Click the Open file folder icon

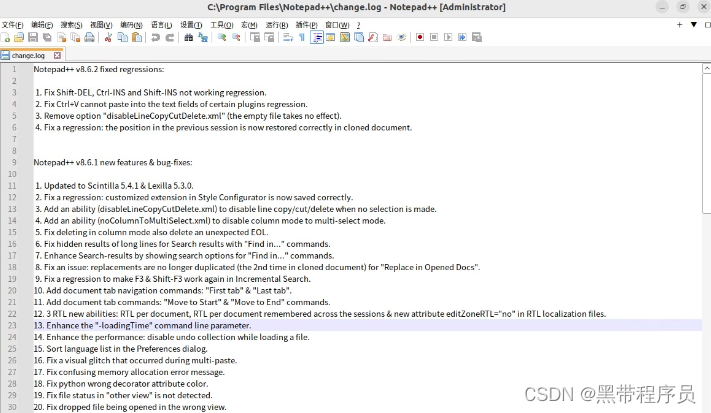tap(19, 38)
